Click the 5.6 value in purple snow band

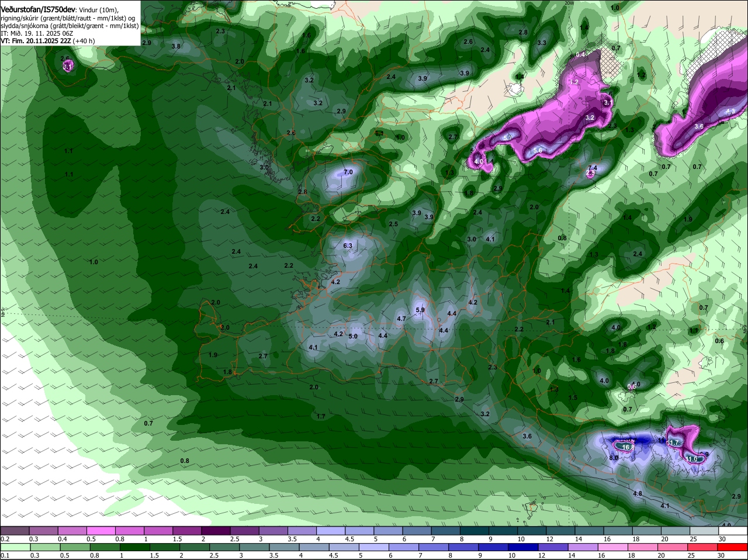[538, 151]
